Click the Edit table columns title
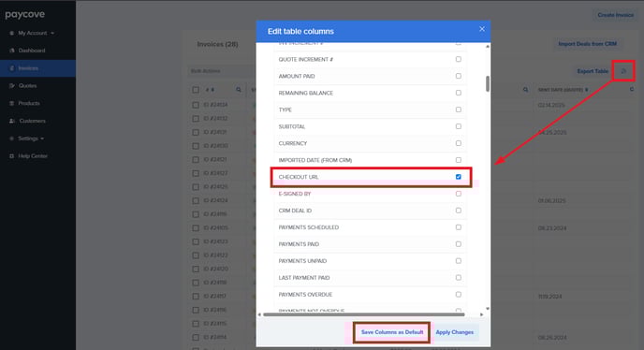Image resolution: width=644 pixels, height=350 pixels. pos(300,32)
